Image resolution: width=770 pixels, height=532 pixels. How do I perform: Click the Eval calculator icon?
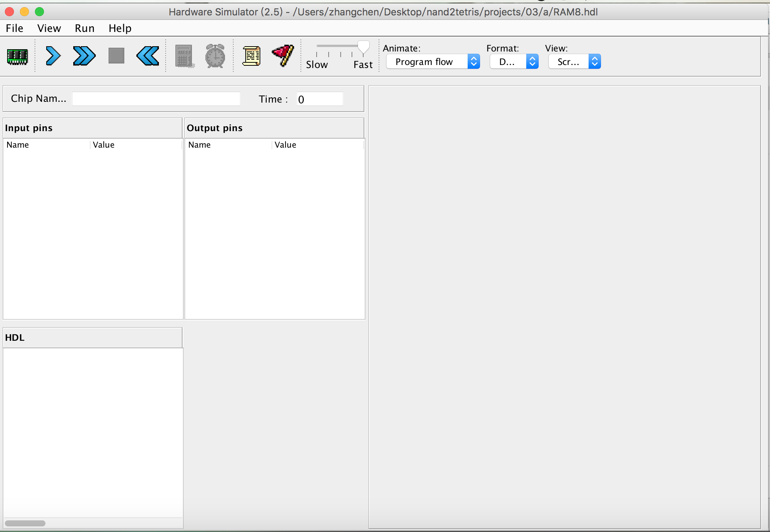click(184, 56)
